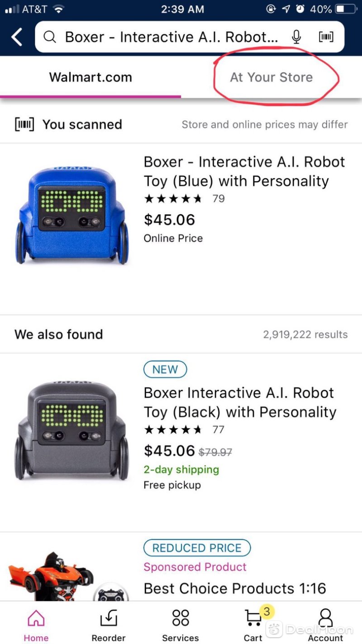Tap the microphone voice search icon
The image size is (362, 644).
tap(296, 37)
